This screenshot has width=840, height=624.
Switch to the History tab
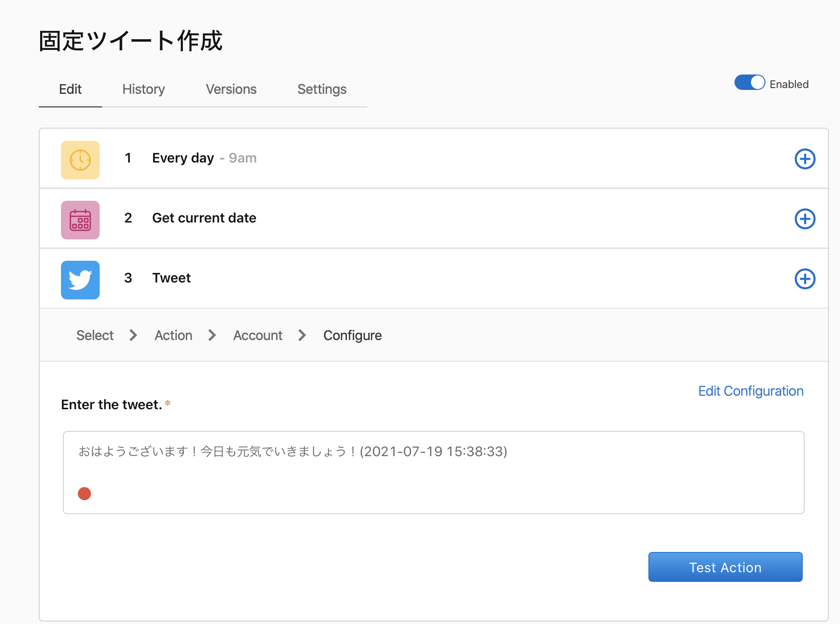coord(143,89)
